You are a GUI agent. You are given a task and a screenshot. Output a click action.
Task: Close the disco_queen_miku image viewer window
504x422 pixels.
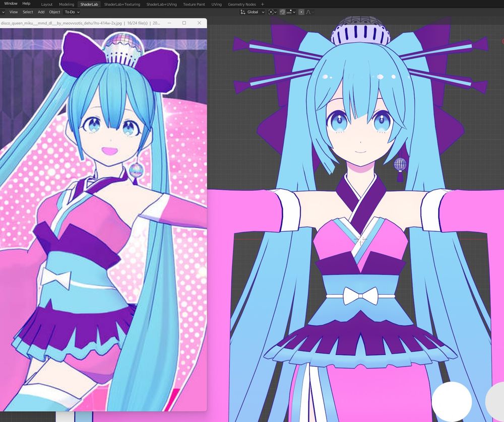tap(199, 23)
